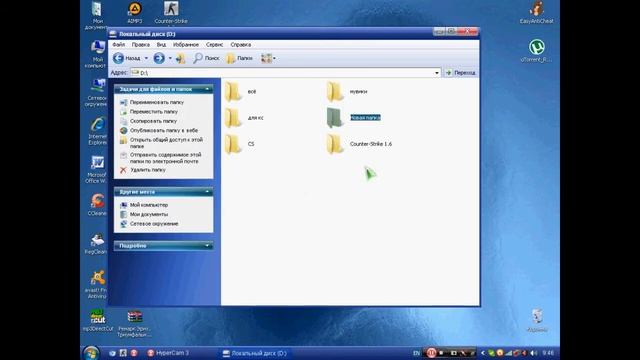Viewport: 640px width, 360px height.
Task: Select AIMP3 desktop icon
Action: point(135,12)
